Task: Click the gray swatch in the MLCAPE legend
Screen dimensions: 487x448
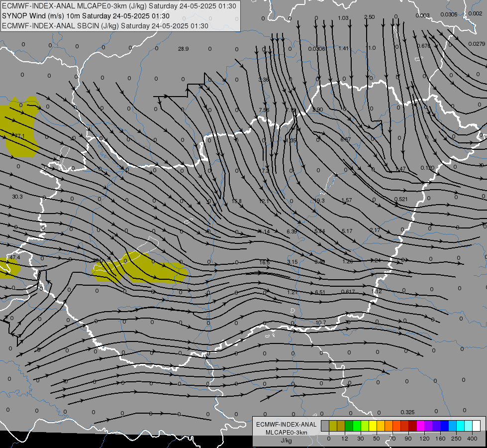Action: pos(325,426)
